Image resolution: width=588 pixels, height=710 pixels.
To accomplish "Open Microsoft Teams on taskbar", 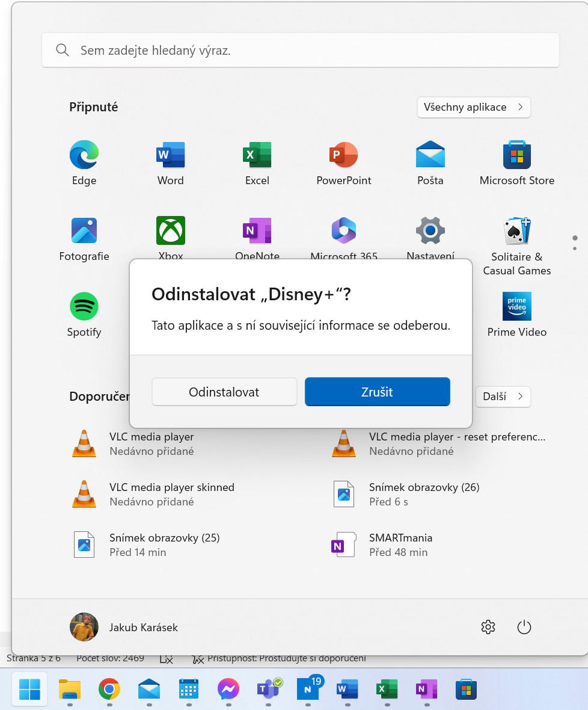I will [x=268, y=690].
